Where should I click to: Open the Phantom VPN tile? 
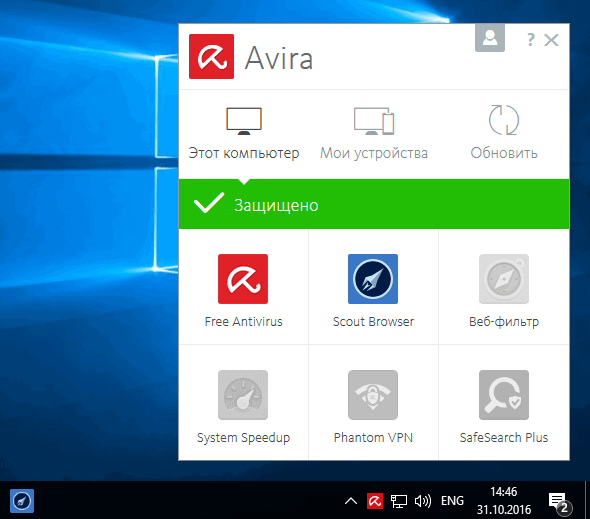pyautogui.click(x=373, y=402)
